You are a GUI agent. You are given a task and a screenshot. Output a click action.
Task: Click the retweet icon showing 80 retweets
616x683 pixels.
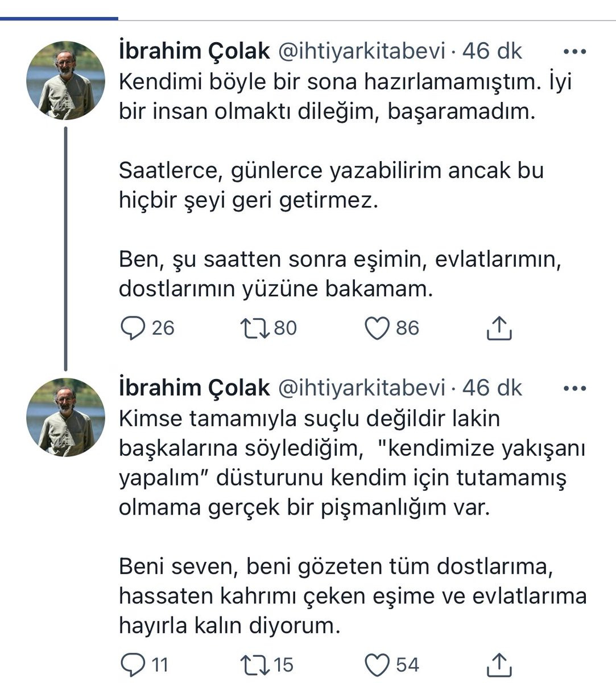tap(257, 327)
